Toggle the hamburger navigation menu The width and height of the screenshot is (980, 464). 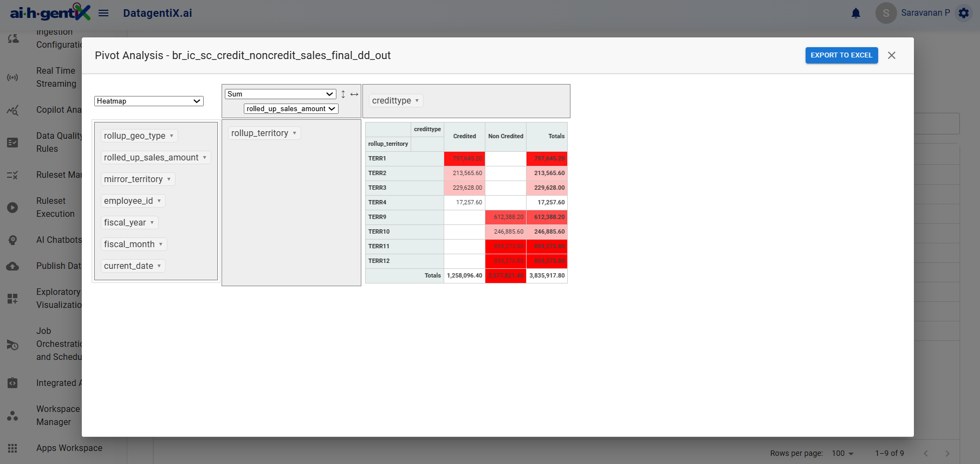click(103, 13)
